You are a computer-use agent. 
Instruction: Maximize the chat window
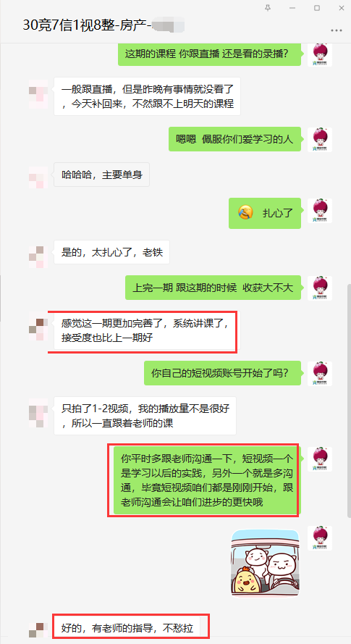[x=317, y=8]
